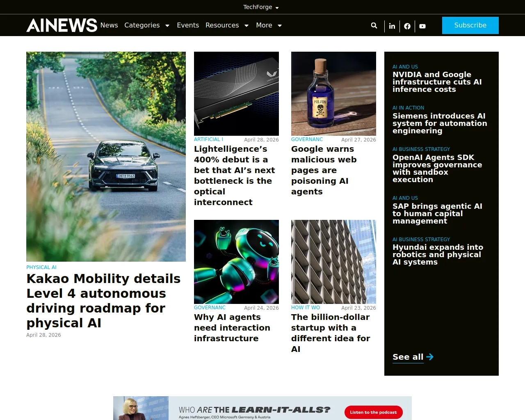This screenshot has height=420, width=525.
Task: Click AI And Us label above SAP headline
Action: coord(405,198)
